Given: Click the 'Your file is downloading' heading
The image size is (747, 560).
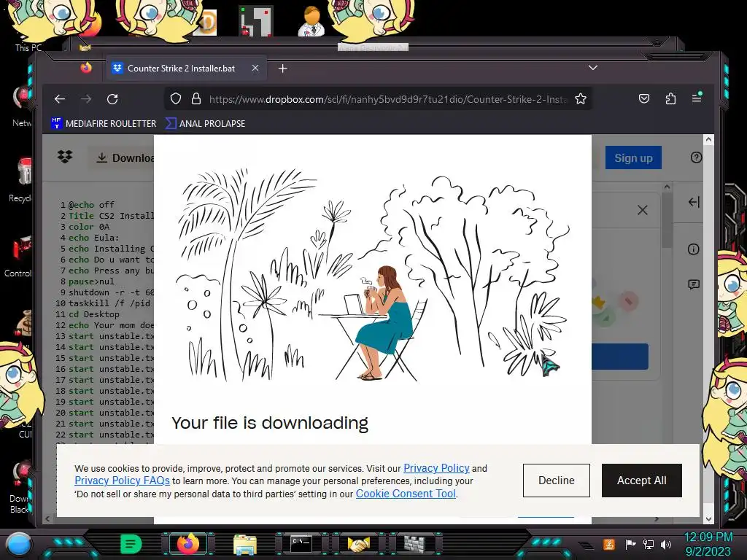Looking at the screenshot, I should (270, 423).
